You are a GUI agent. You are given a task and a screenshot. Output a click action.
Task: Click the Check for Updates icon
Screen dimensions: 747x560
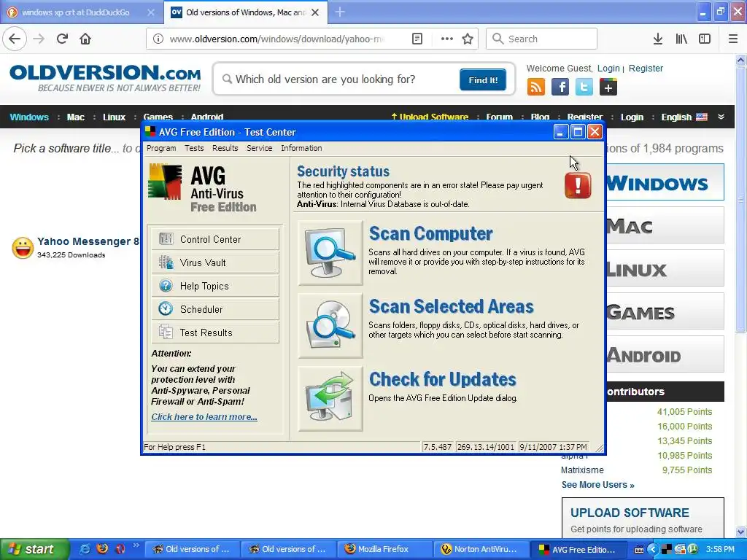[x=330, y=399]
